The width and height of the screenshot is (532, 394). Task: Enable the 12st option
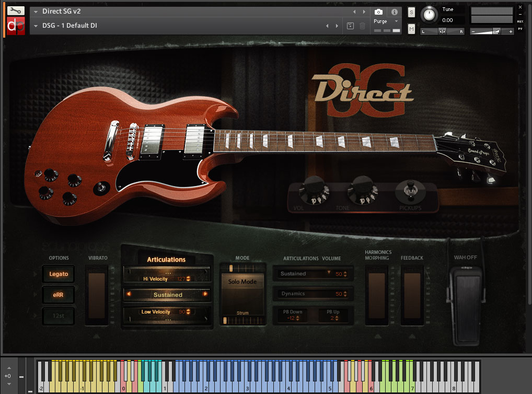(58, 315)
